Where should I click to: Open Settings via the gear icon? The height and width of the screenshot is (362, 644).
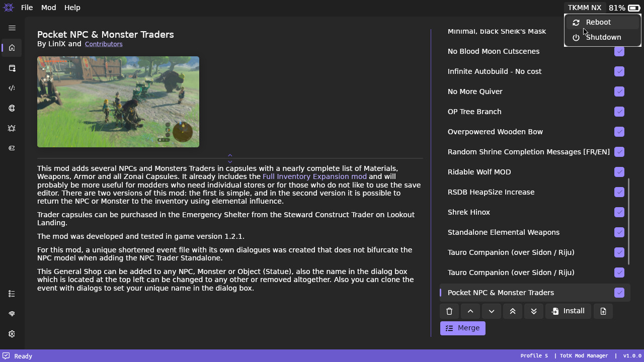pyautogui.click(x=12, y=333)
